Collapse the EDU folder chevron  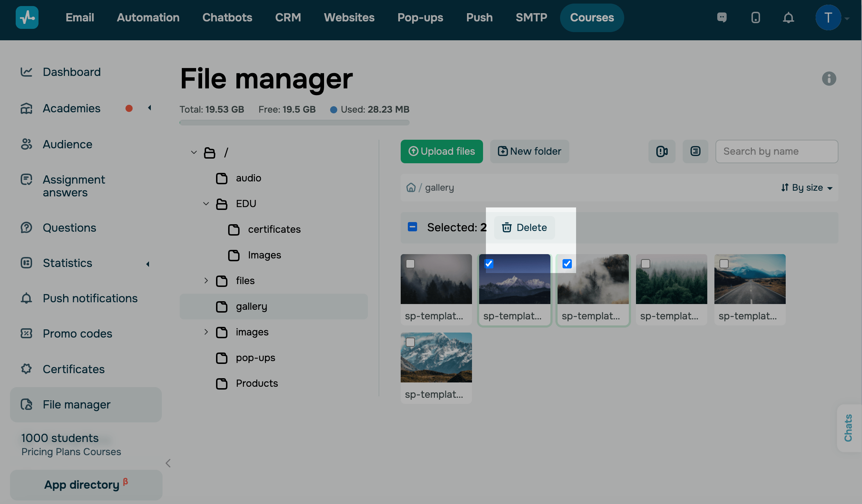tap(206, 204)
